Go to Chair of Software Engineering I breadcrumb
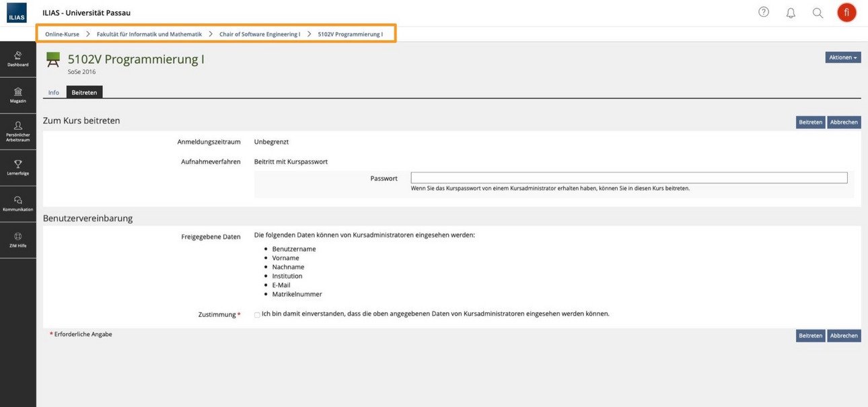 click(260, 34)
